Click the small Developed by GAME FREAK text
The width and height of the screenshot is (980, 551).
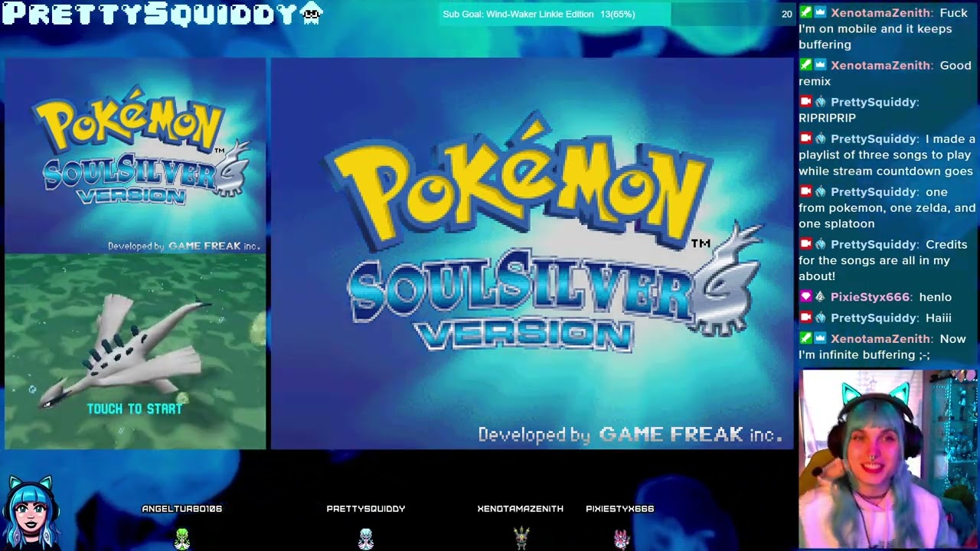(184, 246)
